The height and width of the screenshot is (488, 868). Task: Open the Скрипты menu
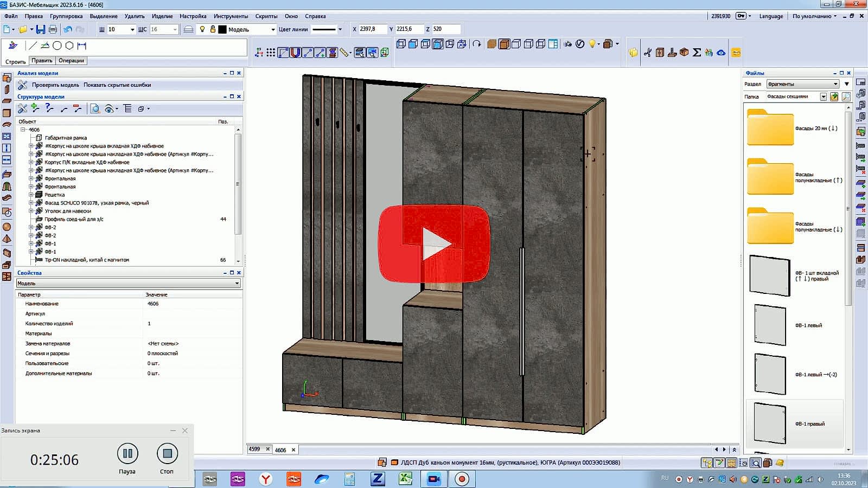tap(266, 16)
